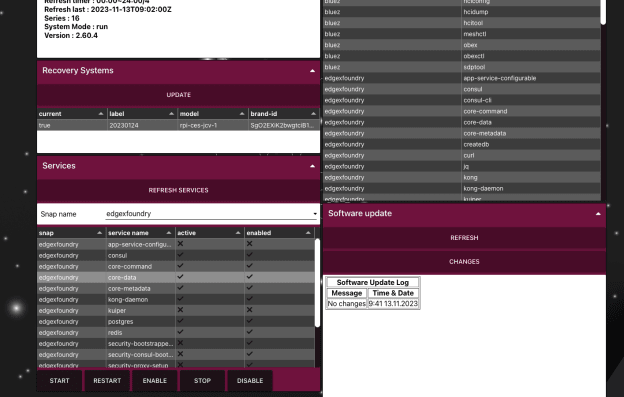Click the active X for security-bootstrappe...
The height and width of the screenshot is (397, 624).
180,343
